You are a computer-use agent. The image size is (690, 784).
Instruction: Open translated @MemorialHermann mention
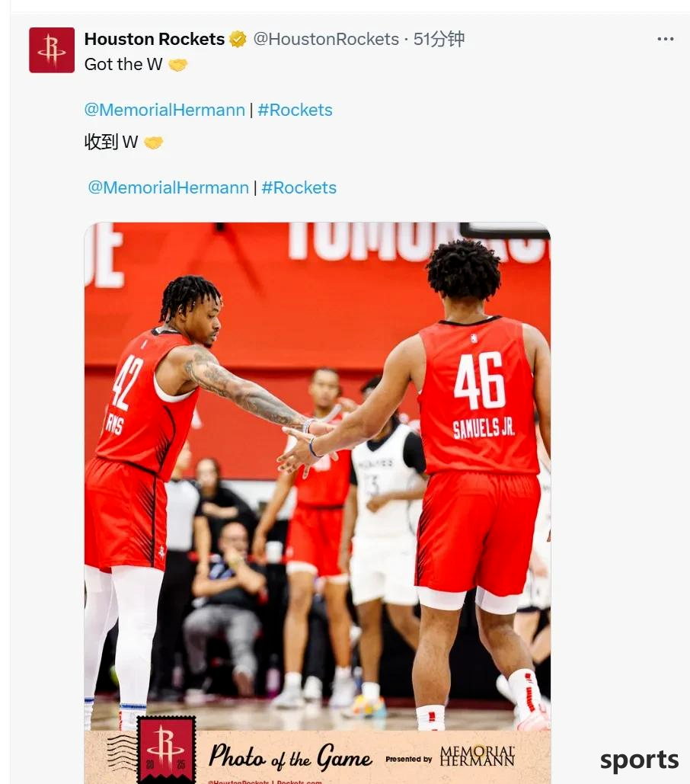point(168,188)
